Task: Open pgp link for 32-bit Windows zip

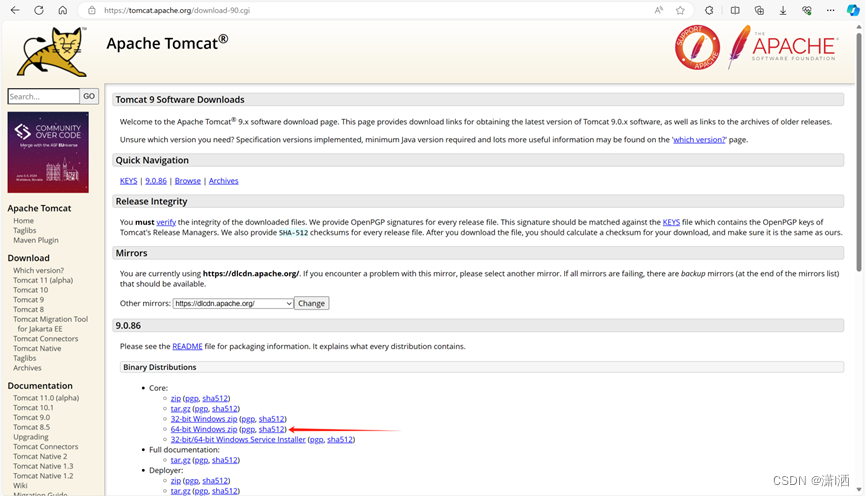Action: point(248,419)
